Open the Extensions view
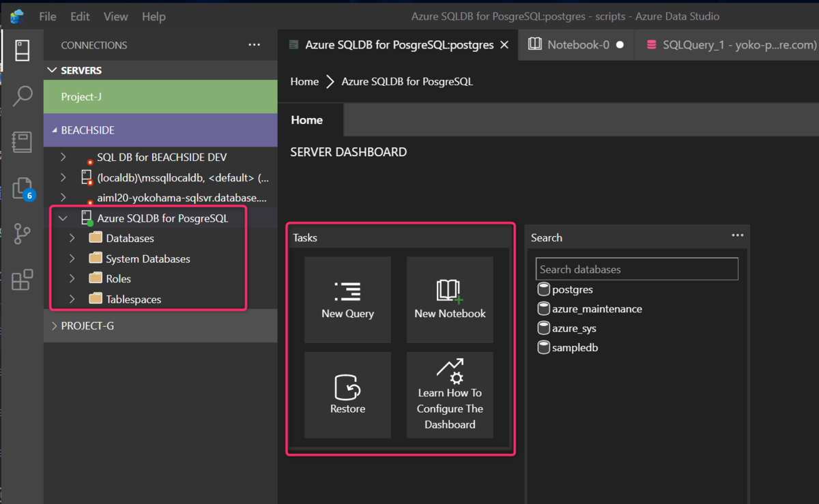The image size is (819, 504). [x=22, y=280]
